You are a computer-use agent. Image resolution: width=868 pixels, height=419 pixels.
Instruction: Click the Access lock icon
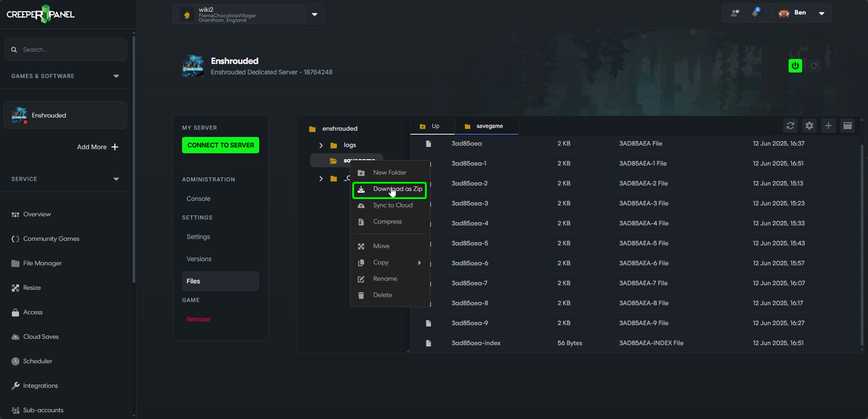pos(15,312)
